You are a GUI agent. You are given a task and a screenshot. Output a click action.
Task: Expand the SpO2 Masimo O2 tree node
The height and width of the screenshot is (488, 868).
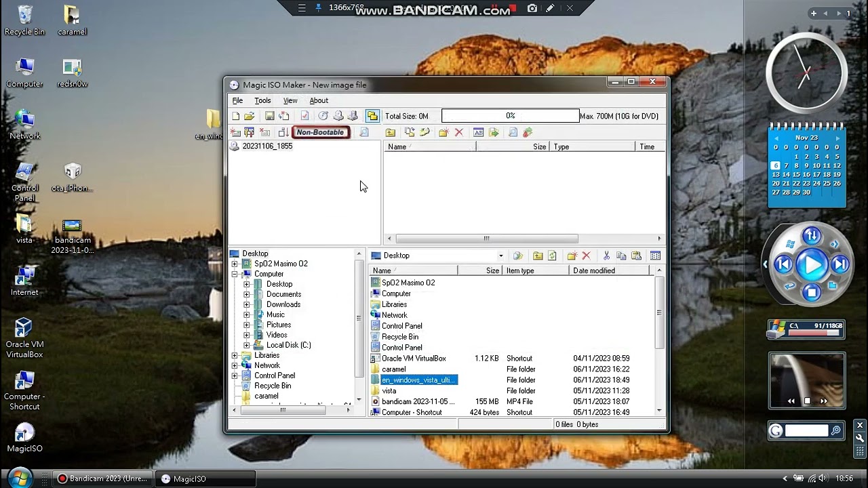coord(235,264)
